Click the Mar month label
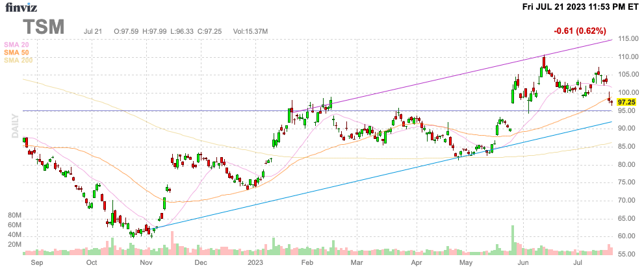Screen dimensions: 644x274 [357, 262]
